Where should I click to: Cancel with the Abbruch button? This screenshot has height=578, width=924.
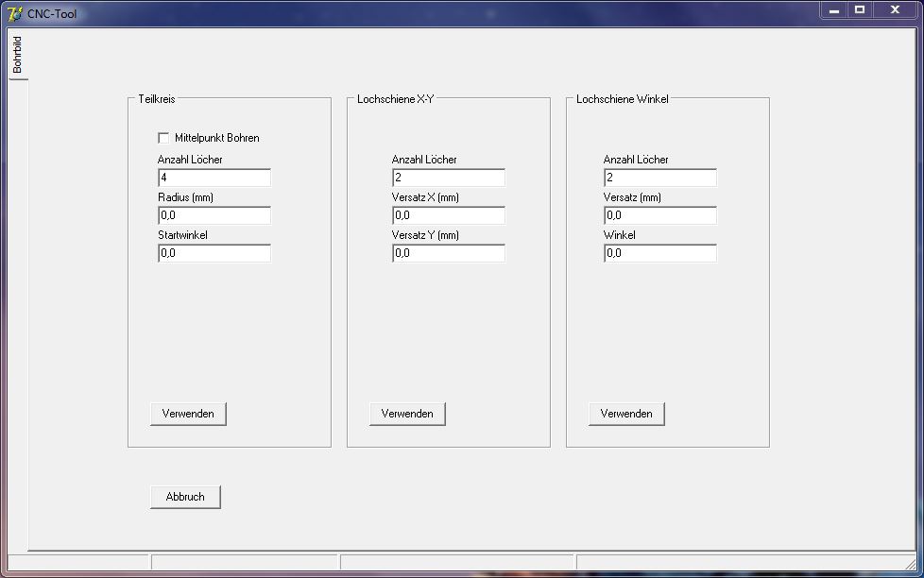(185, 497)
